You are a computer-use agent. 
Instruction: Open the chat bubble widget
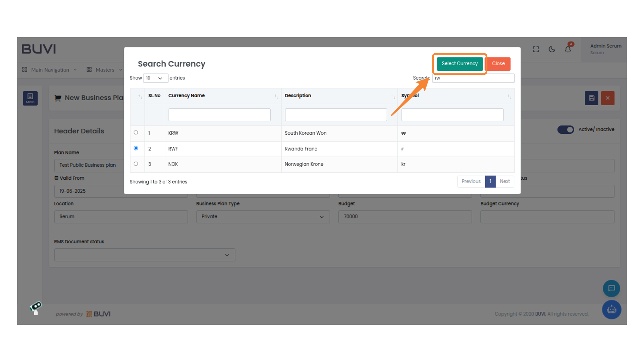[x=611, y=288]
